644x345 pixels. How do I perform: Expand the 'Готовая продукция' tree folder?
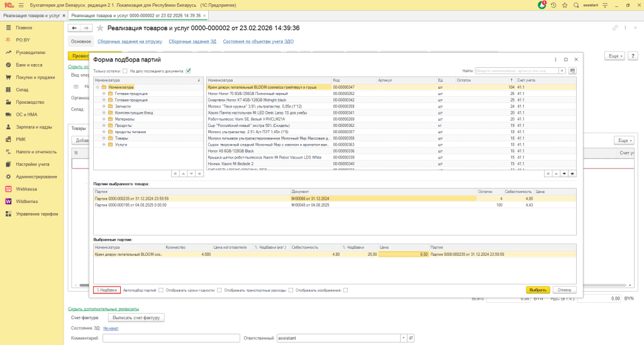pyautogui.click(x=104, y=93)
